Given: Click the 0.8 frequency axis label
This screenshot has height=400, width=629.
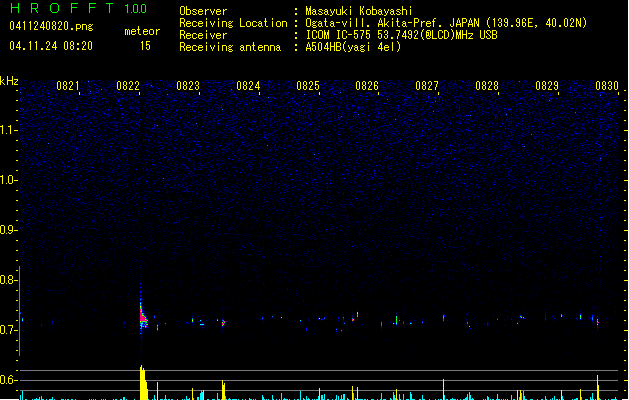Looking at the screenshot, I should [x=8, y=280].
